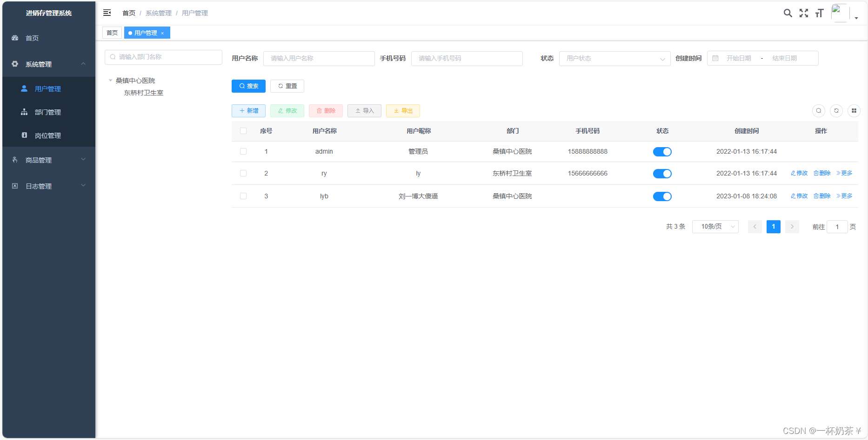Click 删除 link in the ry row
This screenshot has width=868, height=440.
(822, 173)
